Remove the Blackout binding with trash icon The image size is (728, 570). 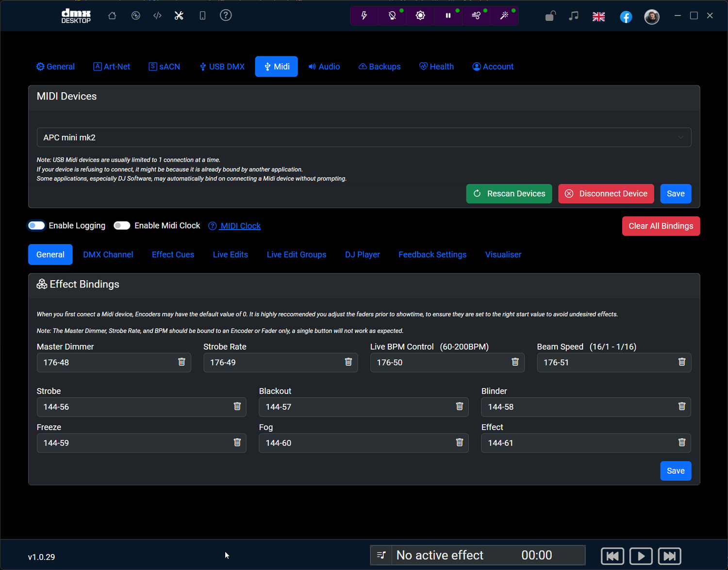tap(459, 406)
